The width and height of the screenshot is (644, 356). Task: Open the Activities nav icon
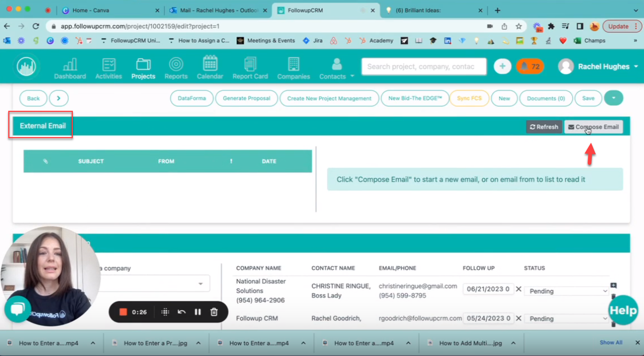pos(109,68)
